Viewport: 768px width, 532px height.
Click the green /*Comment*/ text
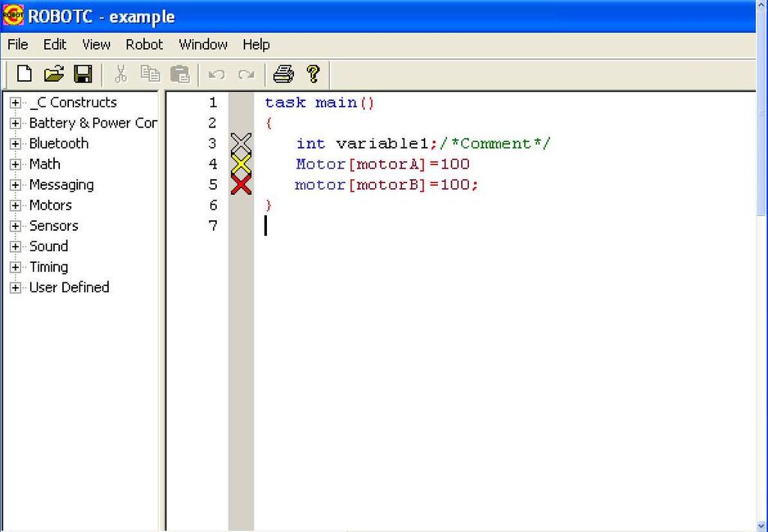(x=495, y=143)
